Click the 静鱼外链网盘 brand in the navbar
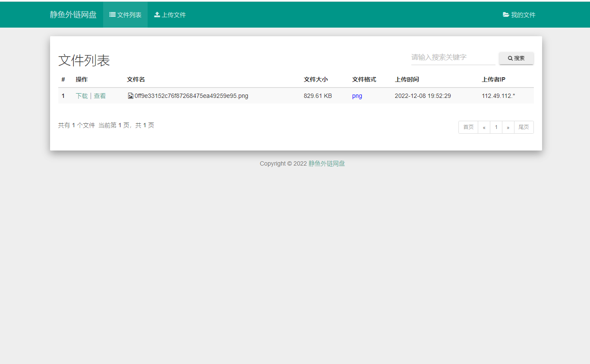 pos(73,15)
